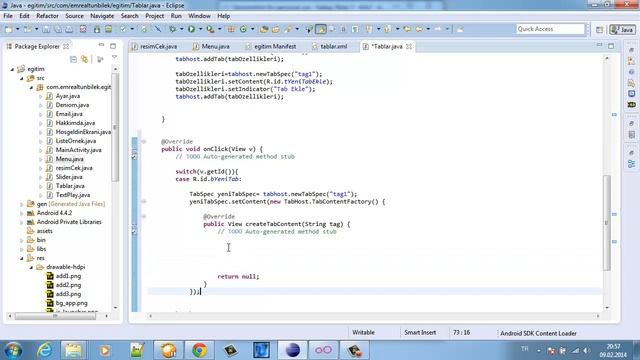Click the New Java Package icon
This screenshot has height=360, width=640.
pos(231,29)
